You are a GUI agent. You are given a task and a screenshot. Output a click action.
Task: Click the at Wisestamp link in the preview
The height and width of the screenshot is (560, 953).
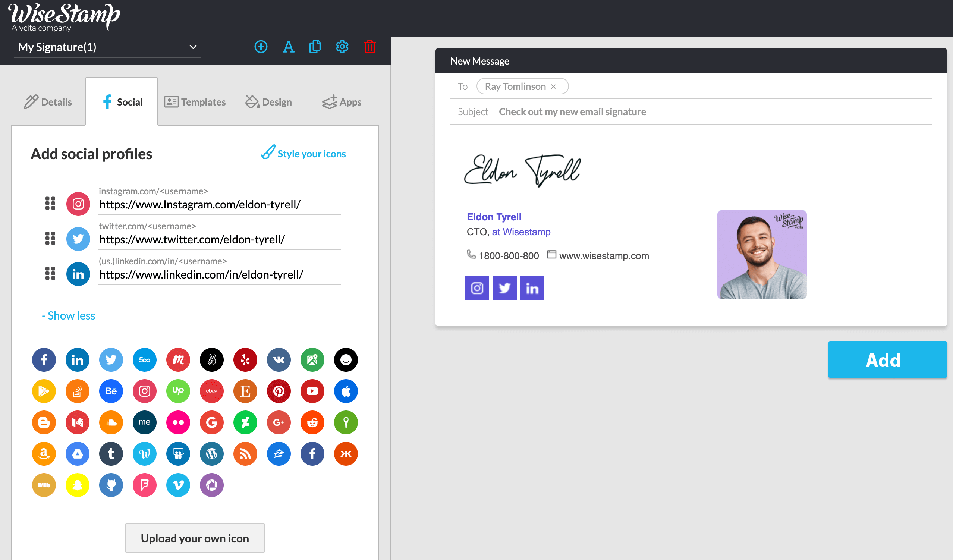pos(521,232)
